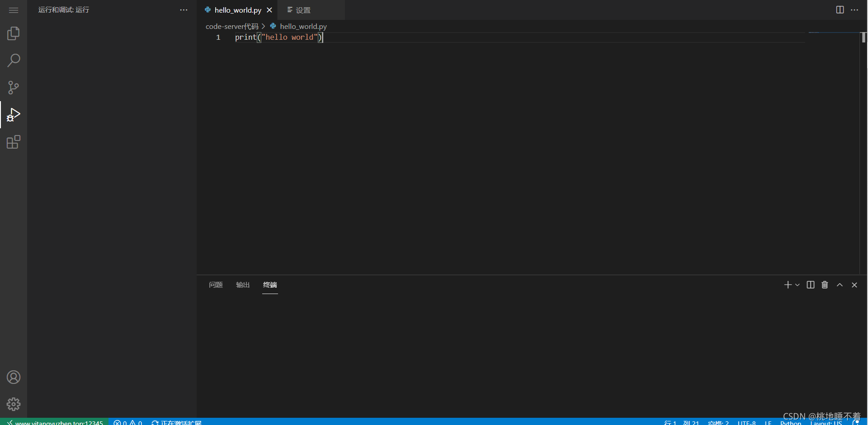The height and width of the screenshot is (425, 868).
Task: Open the Accounts menu
Action: [x=14, y=377]
